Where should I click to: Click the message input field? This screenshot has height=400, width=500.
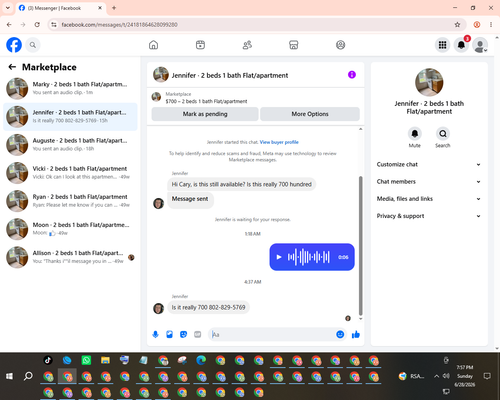(x=272, y=334)
